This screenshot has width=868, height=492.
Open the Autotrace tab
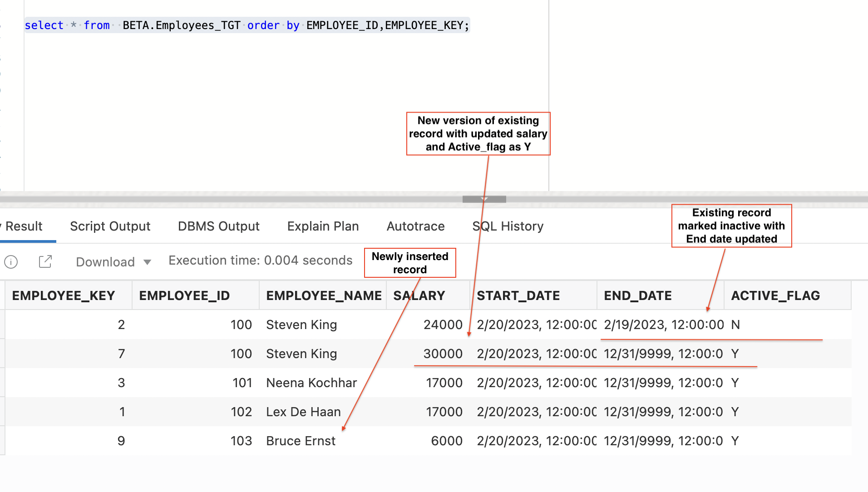[415, 226]
